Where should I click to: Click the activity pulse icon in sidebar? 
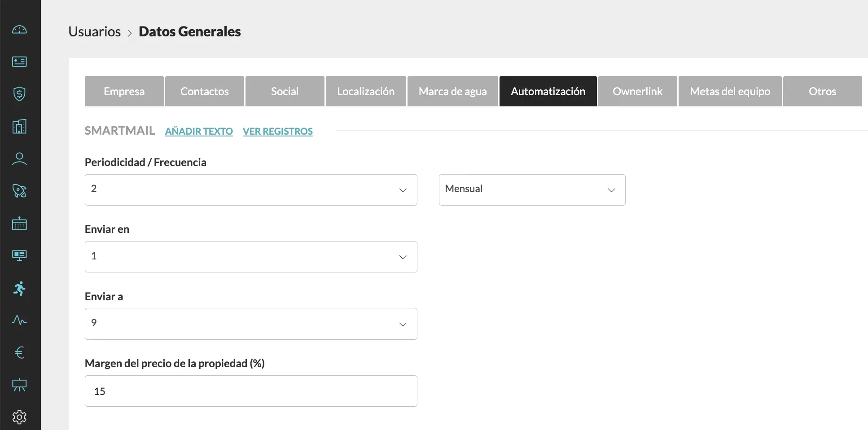click(19, 320)
